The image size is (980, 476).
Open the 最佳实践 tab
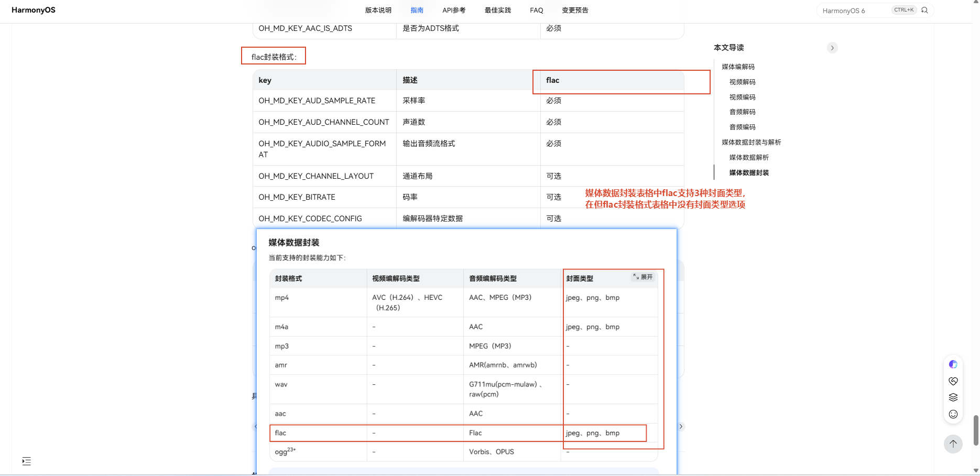point(498,10)
